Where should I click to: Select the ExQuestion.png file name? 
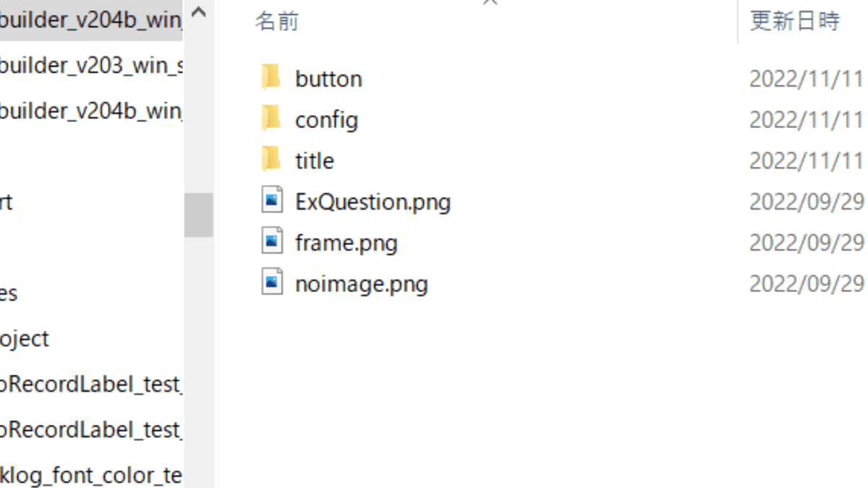(x=373, y=201)
